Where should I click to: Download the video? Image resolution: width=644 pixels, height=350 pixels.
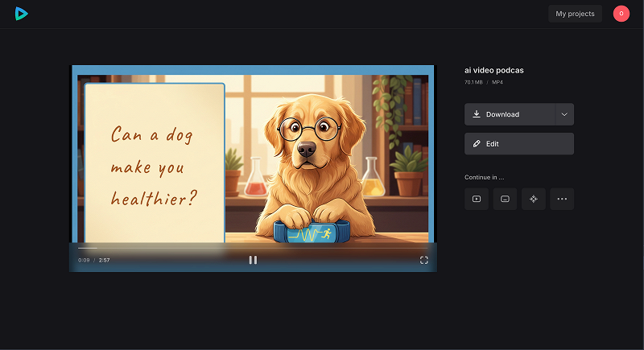510,114
